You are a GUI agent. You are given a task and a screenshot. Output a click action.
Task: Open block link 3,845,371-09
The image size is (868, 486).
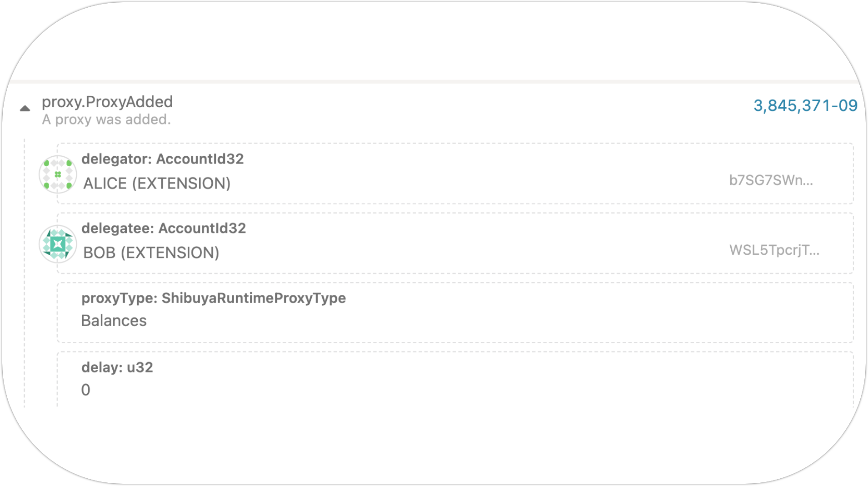tap(805, 105)
